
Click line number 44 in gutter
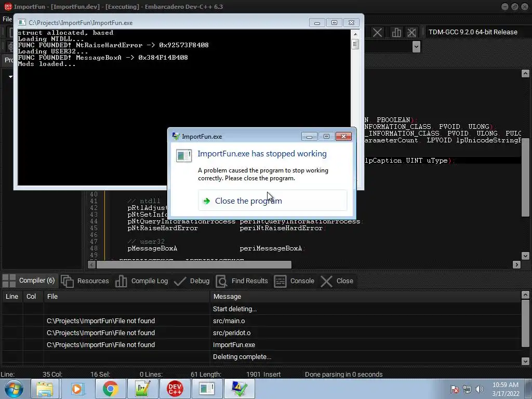[x=94, y=221]
